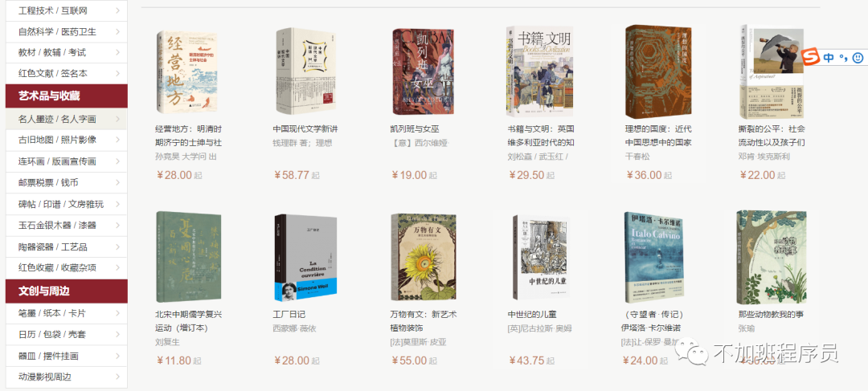Click the Sogou punctuation mode icon

(x=843, y=59)
